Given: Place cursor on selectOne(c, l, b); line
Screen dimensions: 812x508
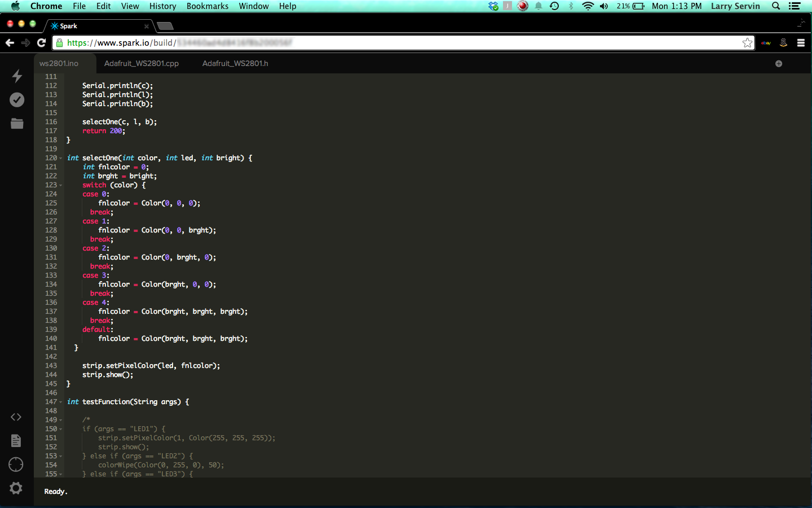Looking at the screenshot, I should 120,122.
